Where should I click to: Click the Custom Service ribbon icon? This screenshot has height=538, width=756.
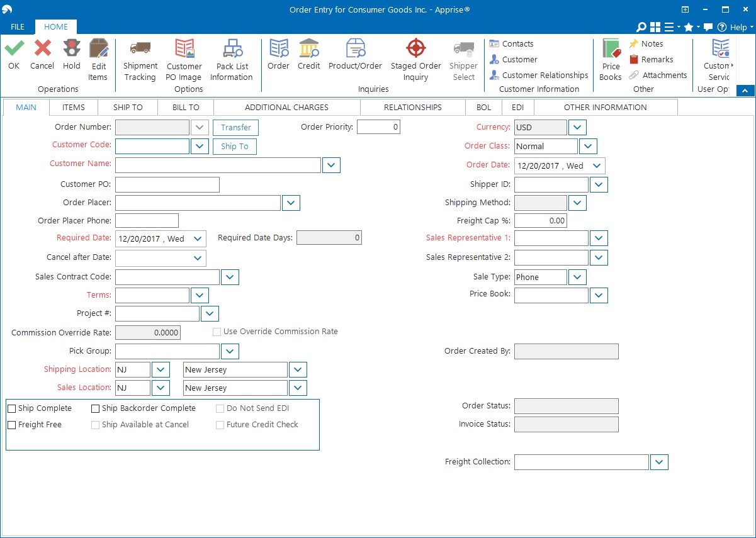click(x=720, y=48)
